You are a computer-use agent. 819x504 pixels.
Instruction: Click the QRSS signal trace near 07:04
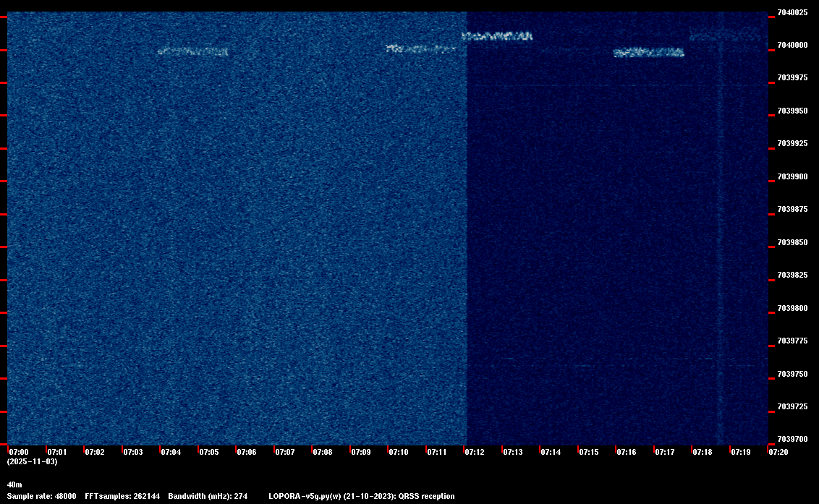pos(192,51)
